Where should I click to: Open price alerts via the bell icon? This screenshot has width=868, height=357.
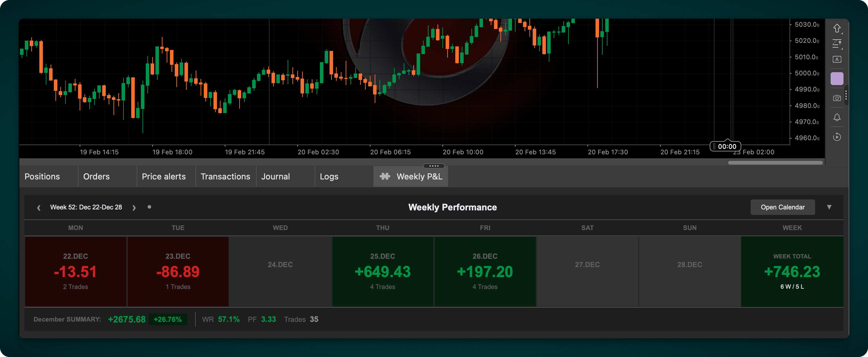tap(838, 117)
